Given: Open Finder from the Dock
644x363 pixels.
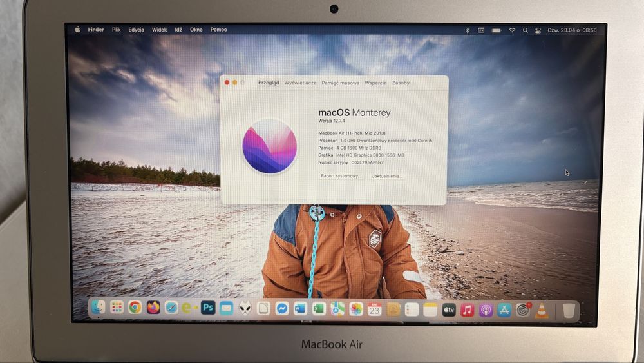Looking at the screenshot, I should (98, 307).
